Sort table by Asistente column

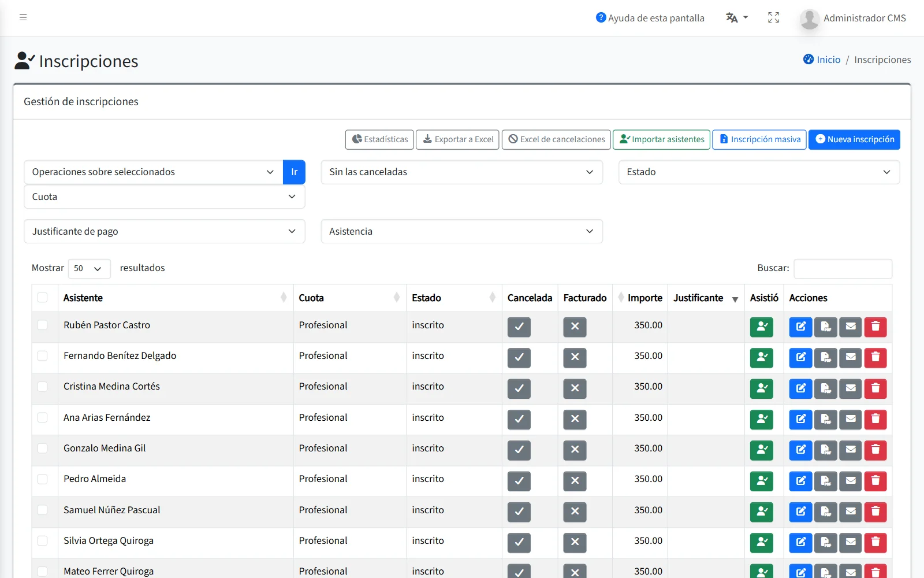coord(176,298)
